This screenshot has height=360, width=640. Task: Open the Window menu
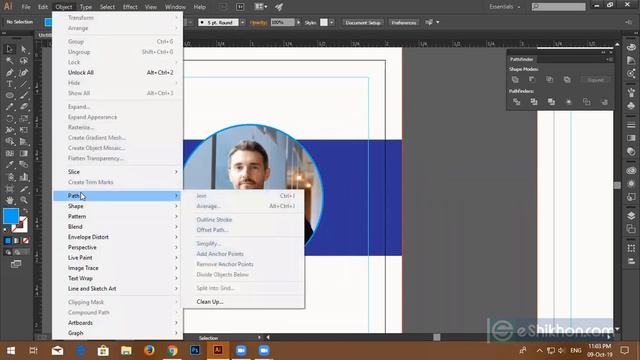(x=175, y=7)
